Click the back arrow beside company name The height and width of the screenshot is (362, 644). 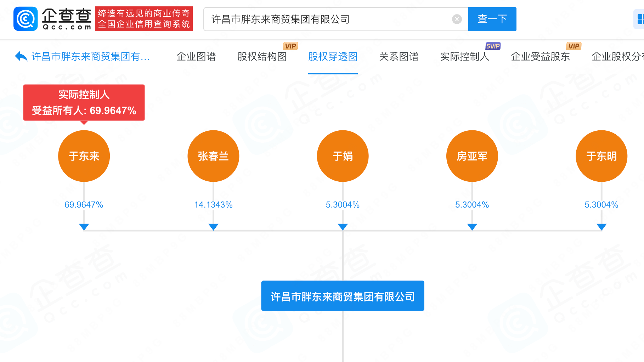pyautogui.click(x=21, y=56)
